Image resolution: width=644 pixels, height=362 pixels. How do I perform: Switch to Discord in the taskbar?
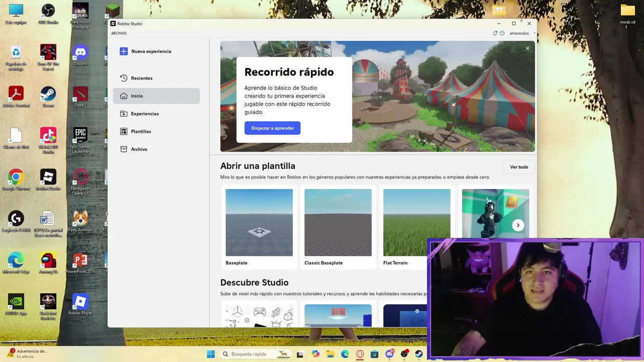(x=389, y=354)
